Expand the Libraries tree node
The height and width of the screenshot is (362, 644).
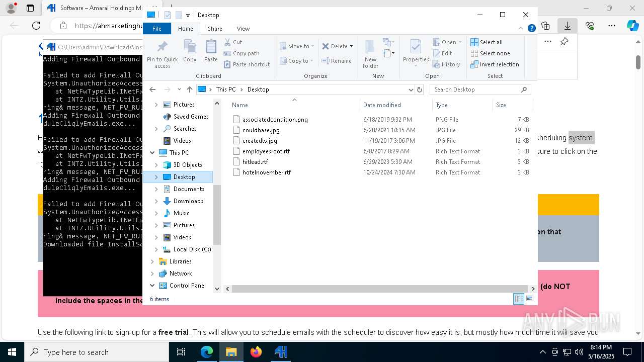click(152, 261)
